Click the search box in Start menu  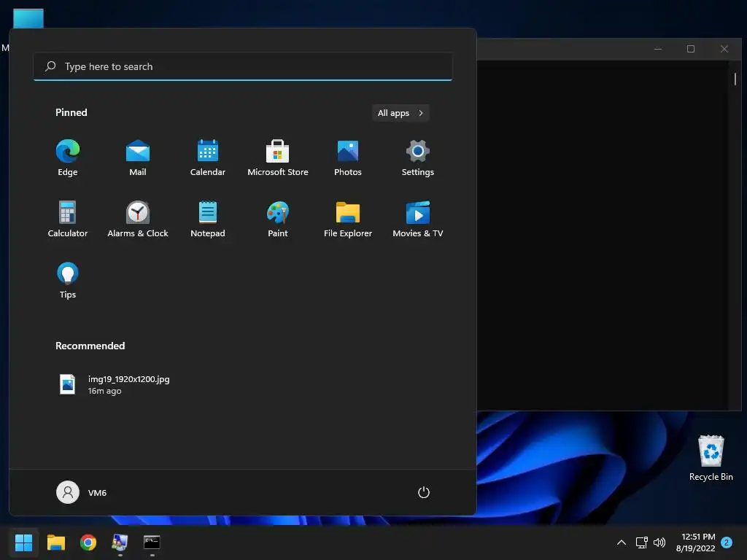(243, 66)
